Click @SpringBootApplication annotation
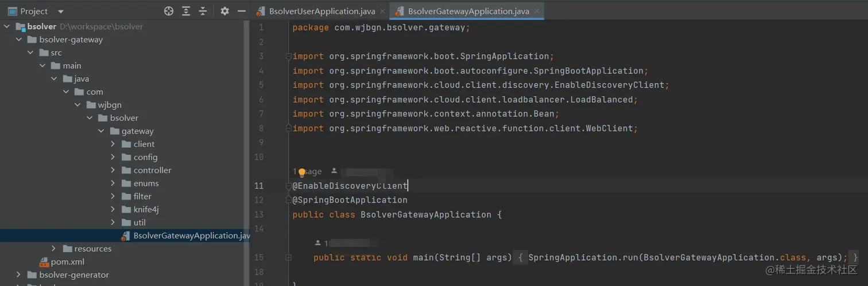Image resolution: width=868 pixels, height=286 pixels. [350, 200]
